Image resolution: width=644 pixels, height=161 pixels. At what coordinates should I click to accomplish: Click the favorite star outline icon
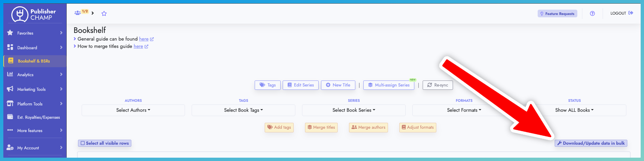pyautogui.click(x=104, y=14)
